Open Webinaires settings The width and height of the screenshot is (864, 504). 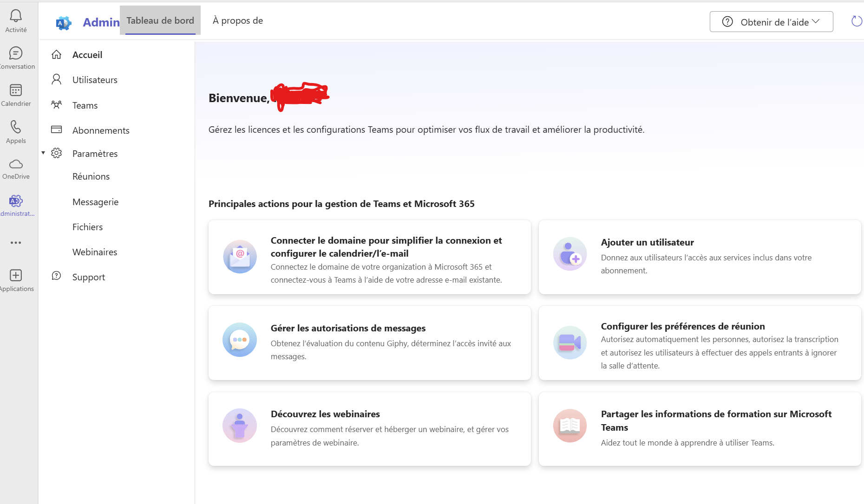tap(95, 252)
